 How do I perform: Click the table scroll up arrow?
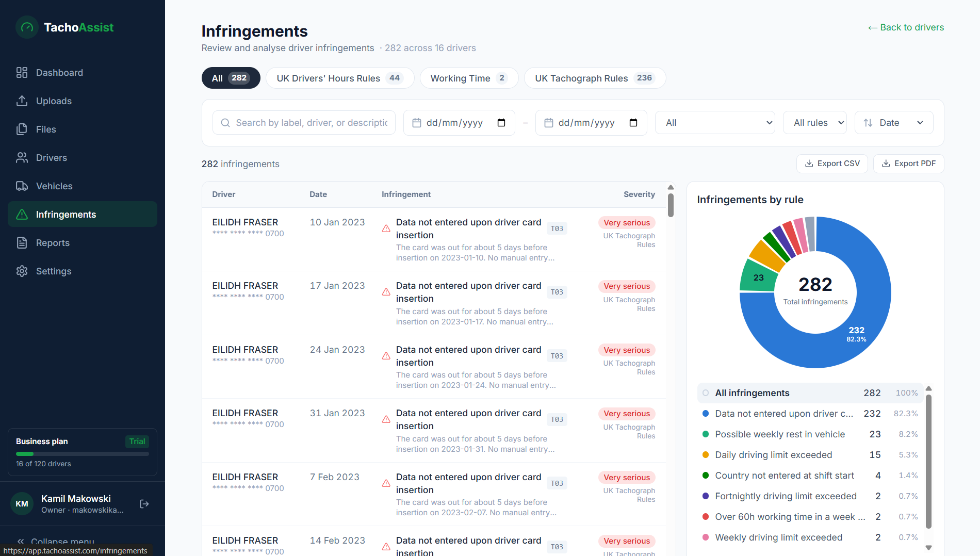click(x=671, y=187)
